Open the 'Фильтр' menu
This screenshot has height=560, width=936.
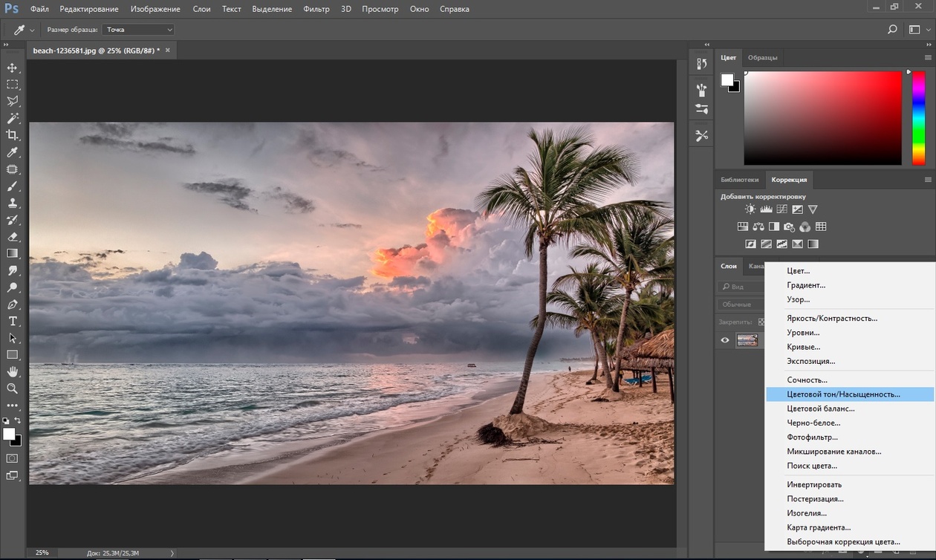[316, 9]
